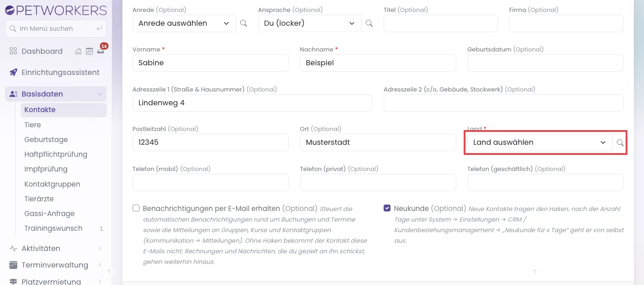Click the Geburtsdatum input field
The image size is (644, 285).
pos(546,63)
